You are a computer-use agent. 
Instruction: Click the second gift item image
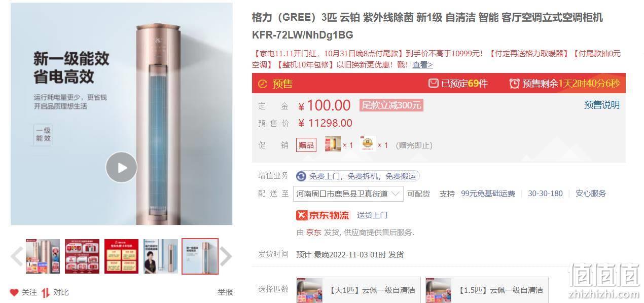point(367,144)
